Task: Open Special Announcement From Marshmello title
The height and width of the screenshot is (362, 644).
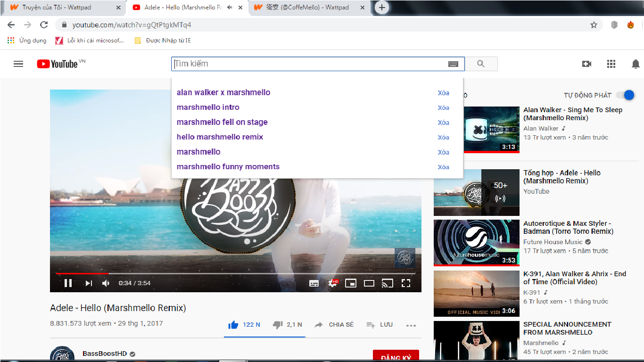Action: [567, 328]
